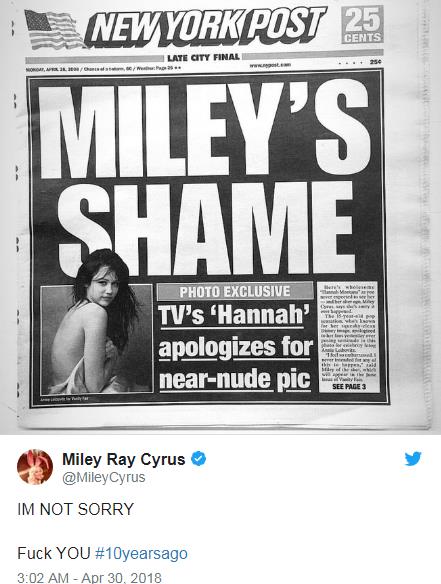The image size is (441, 584).
Task: Click the 25 CENTS price box
Action: (362, 25)
